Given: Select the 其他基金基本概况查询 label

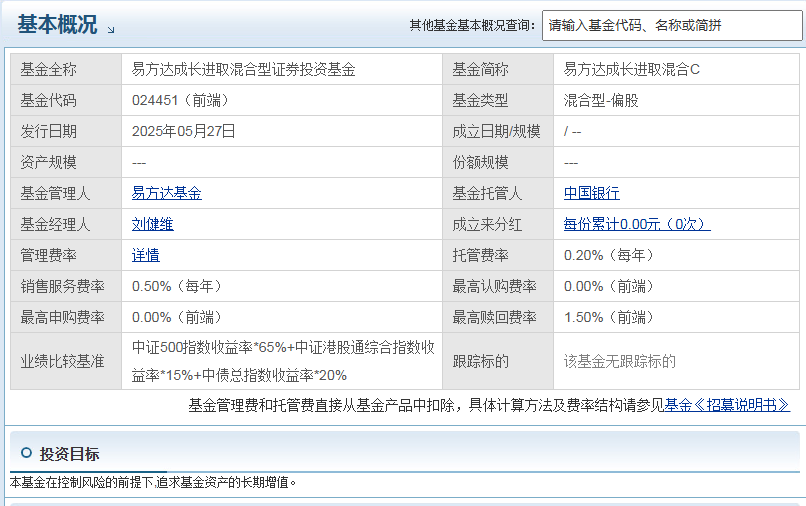Looking at the screenshot, I should point(472,25).
